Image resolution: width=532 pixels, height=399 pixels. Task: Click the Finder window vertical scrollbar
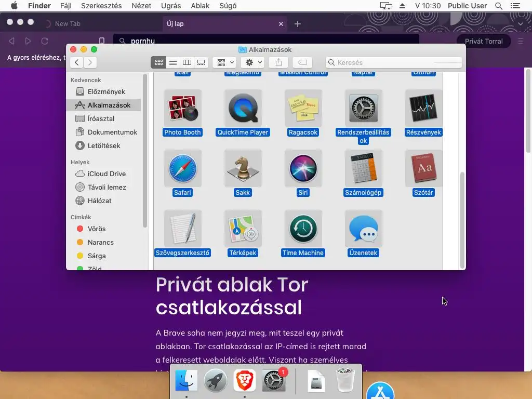(x=462, y=220)
